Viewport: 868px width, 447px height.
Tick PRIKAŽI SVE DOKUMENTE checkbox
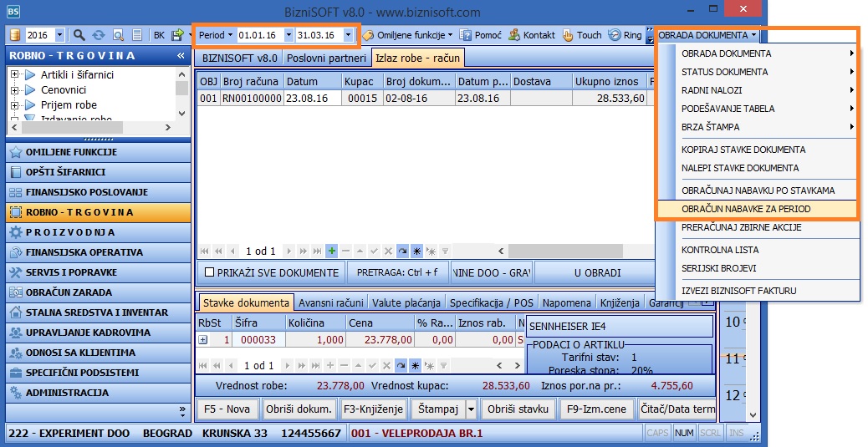pyautogui.click(x=209, y=272)
